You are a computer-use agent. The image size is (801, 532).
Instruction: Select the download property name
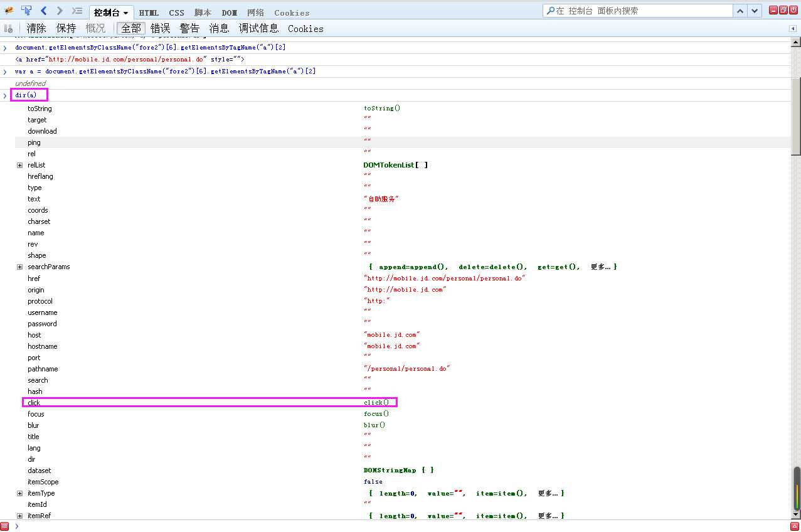(42, 131)
